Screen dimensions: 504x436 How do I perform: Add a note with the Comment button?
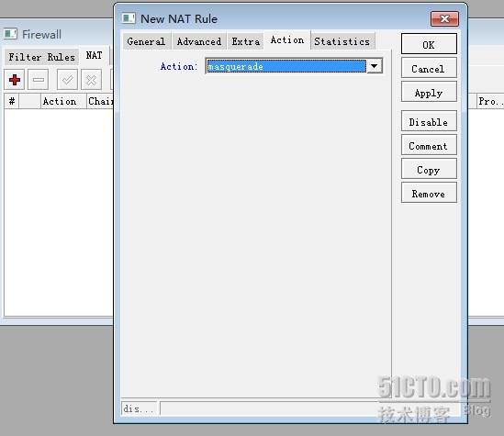coord(429,146)
